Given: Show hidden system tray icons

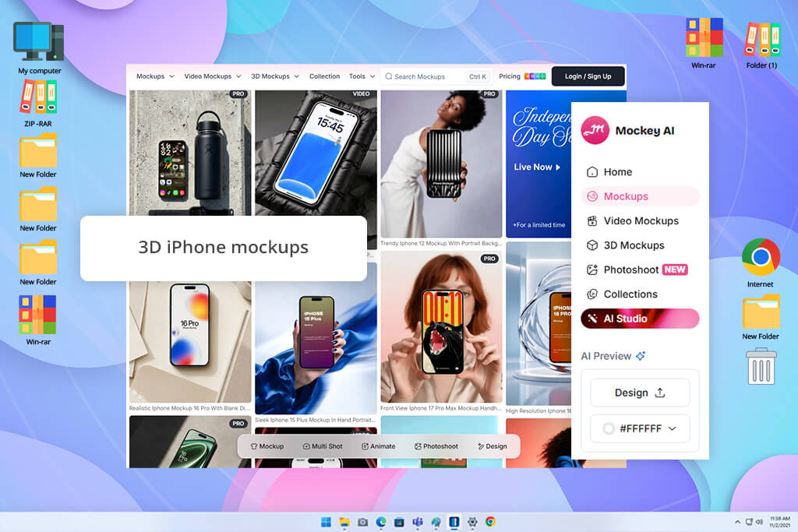Looking at the screenshot, I should tap(737, 522).
